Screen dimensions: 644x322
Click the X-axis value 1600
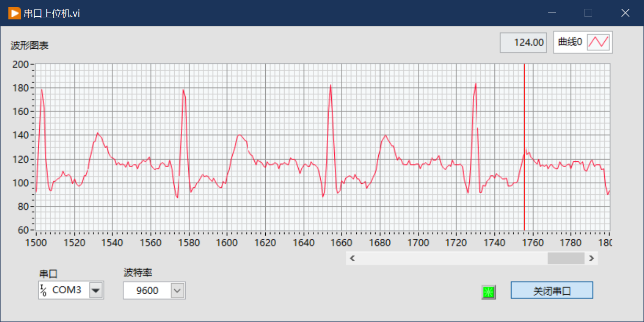coord(227,243)
